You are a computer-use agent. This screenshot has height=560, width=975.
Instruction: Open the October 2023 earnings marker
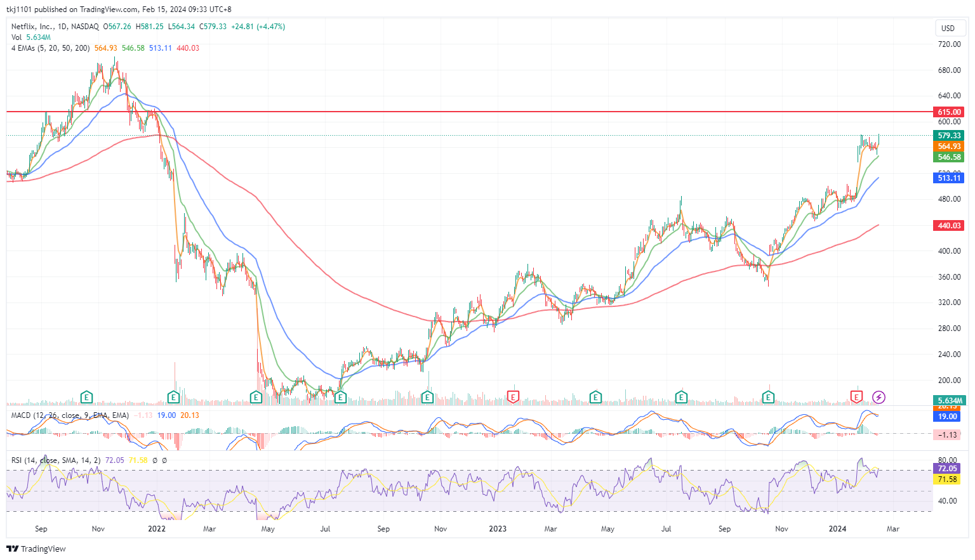pos(768,398)
